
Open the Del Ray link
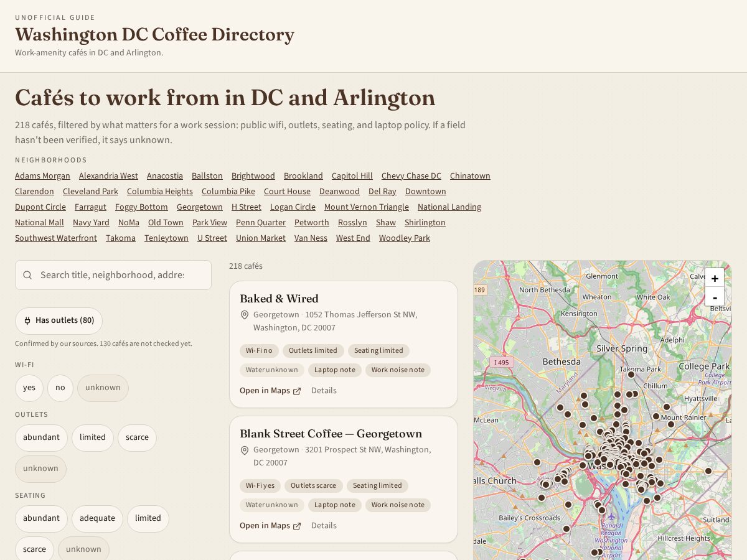pyautogui.click(x=382, y=192)
